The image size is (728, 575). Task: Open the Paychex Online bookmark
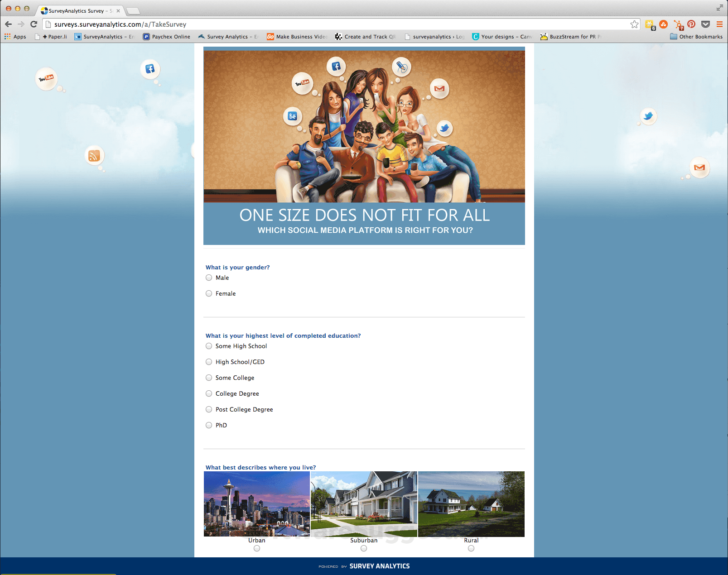click(x=166, y=37)
